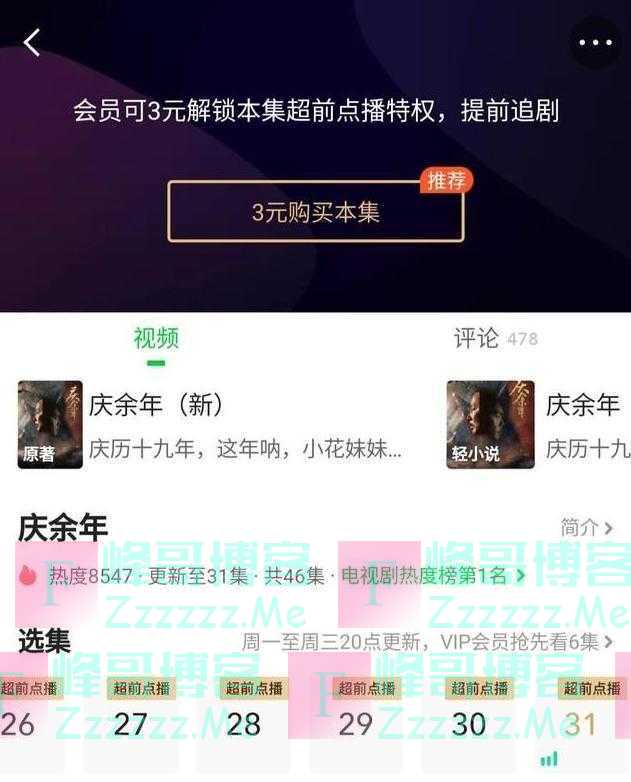Tap the green playing bars icon under 31
The width and height of the screenshot is (631, 782).
[x=549, y=760]
